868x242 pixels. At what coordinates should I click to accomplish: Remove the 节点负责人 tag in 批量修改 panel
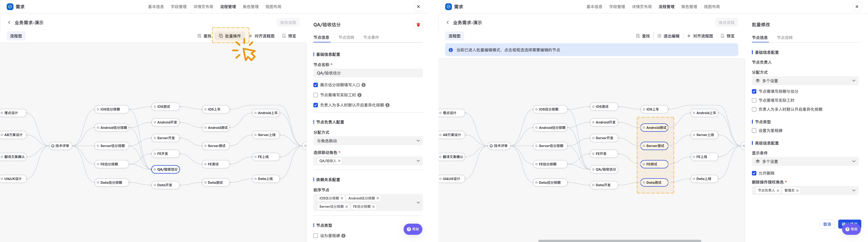coord(778,191)
